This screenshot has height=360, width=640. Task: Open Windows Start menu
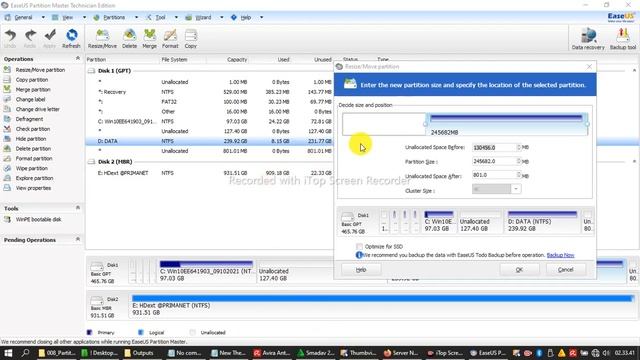[x=8, y=353]
